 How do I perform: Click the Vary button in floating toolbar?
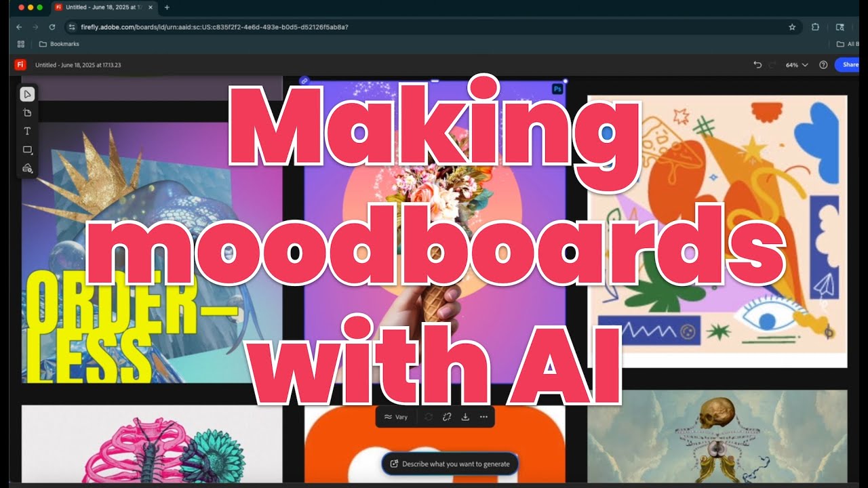point(396,417)
